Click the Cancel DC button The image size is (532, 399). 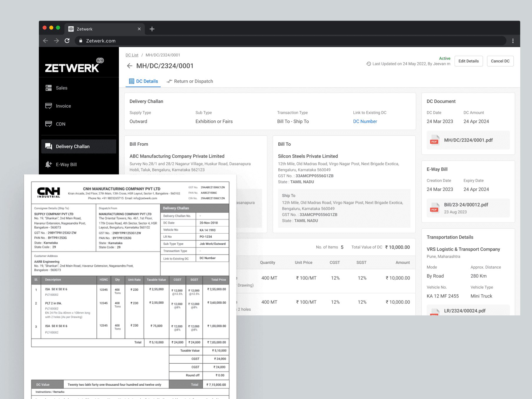point(500,61)
